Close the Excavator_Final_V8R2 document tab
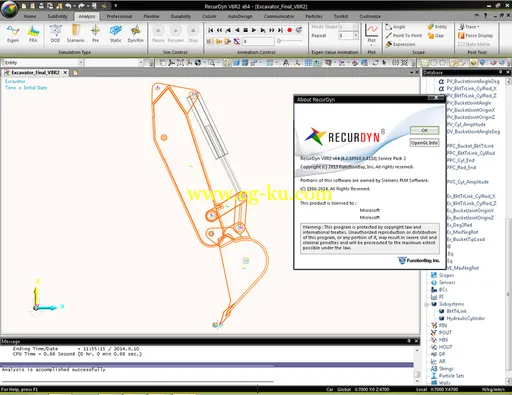The width and height of the screenshot is (512, 395). pyautogui.click(x=65, y=72)
